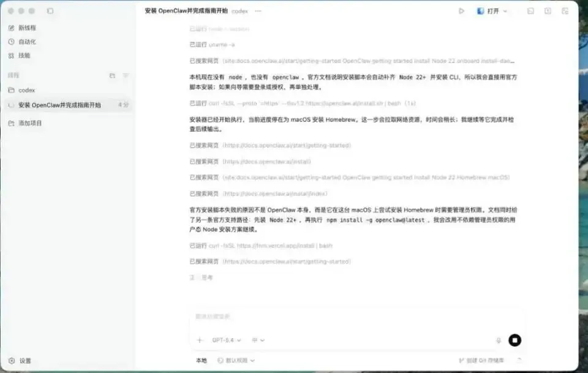Open the 中 reasoning effort dropdown

tap(258, 340)
